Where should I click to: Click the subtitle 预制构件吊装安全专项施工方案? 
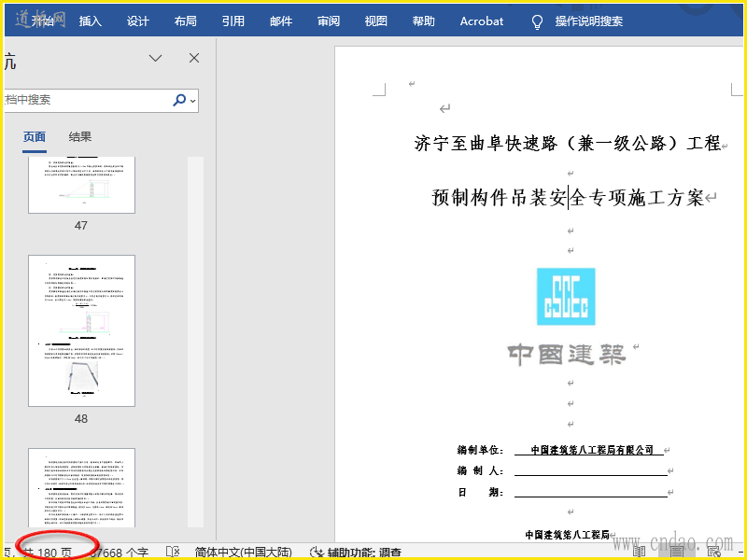coord(567,197)
